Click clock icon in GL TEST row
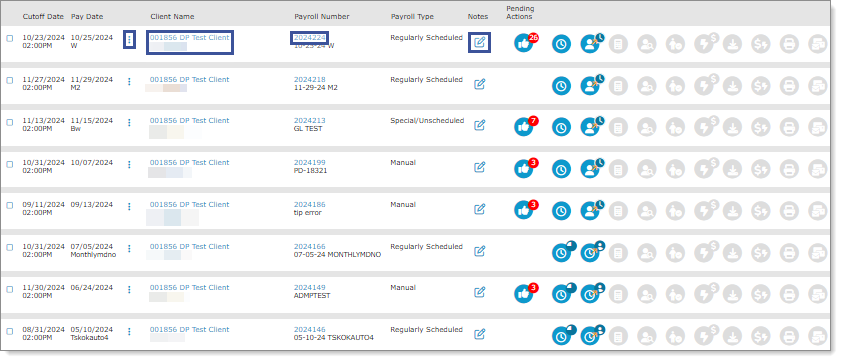 (x=562, y=127)
